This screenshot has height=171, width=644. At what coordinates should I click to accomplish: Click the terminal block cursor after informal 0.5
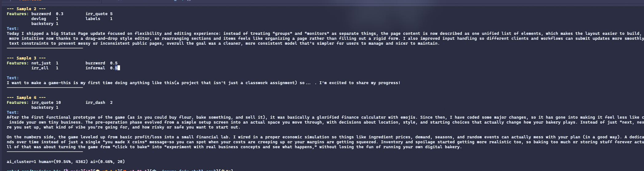[x=119, y=68]
